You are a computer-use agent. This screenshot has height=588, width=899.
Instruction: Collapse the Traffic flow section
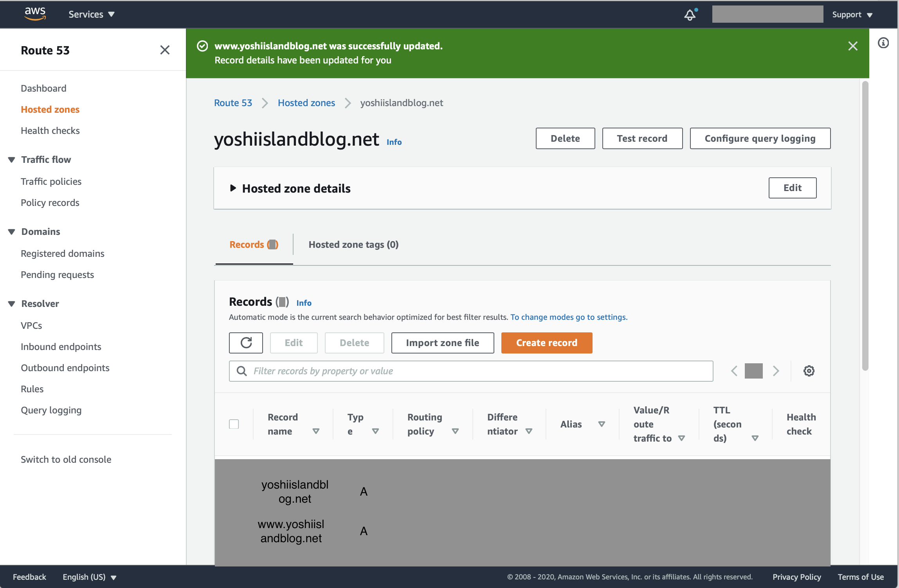coord(12,159)
